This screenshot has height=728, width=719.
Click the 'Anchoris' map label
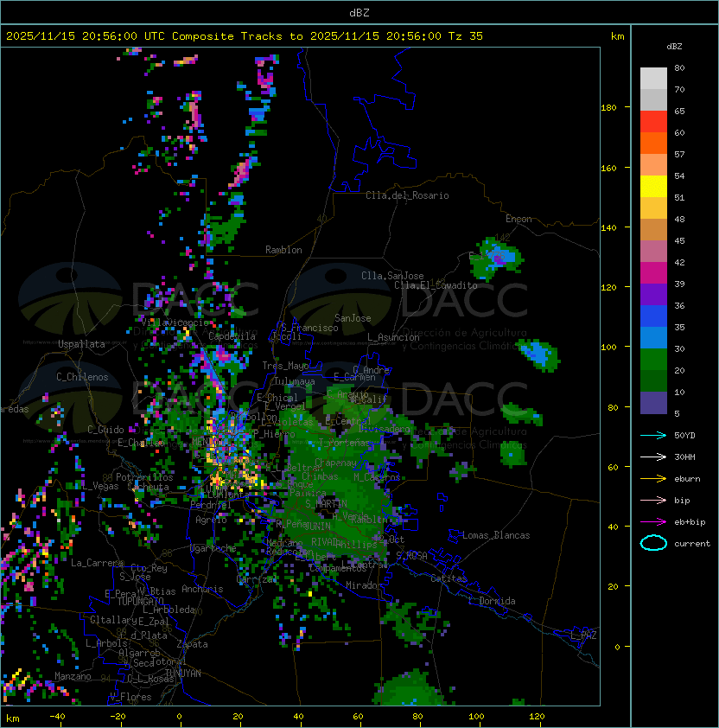pyautogui.click(x=202, y=589)
